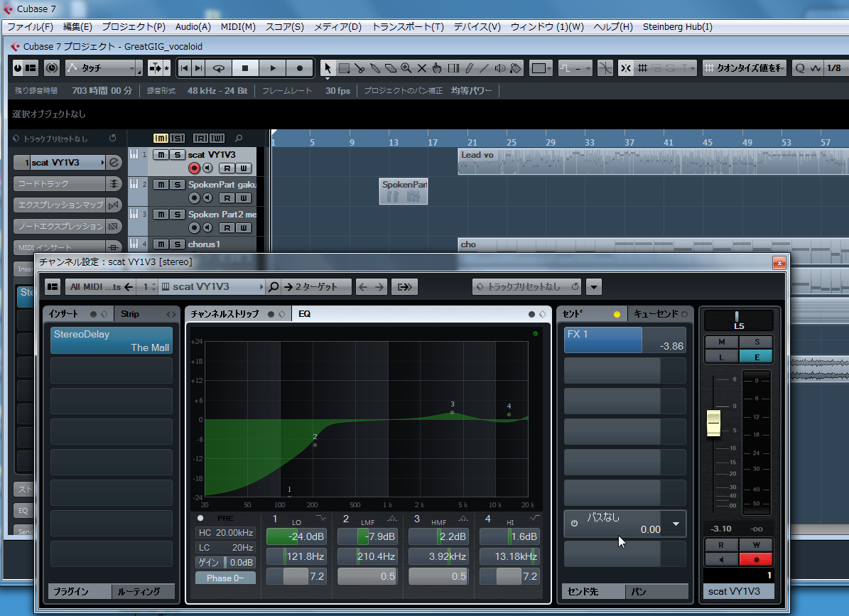The image size is (849, 616).
Task: Click the パン button in sends
Action: [656, 592]
